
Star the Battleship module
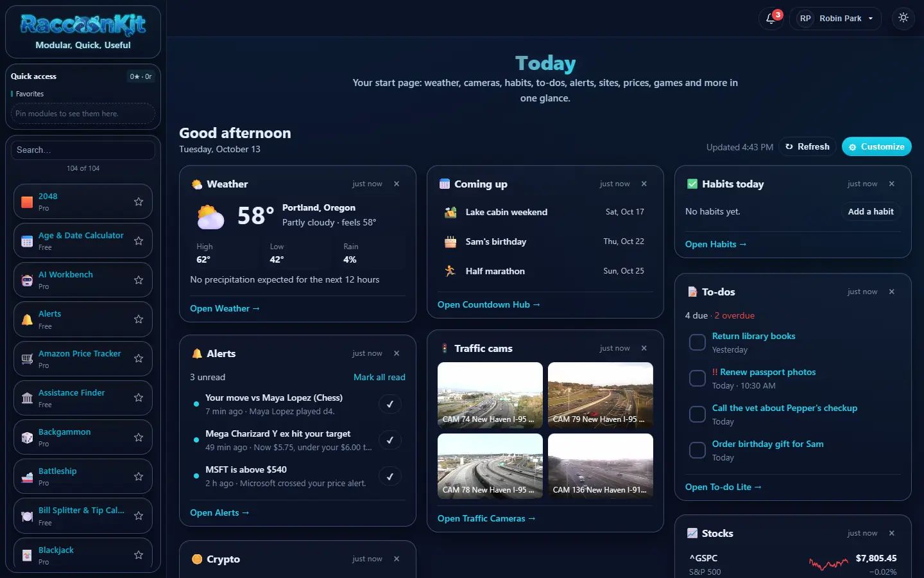(139, 477)
